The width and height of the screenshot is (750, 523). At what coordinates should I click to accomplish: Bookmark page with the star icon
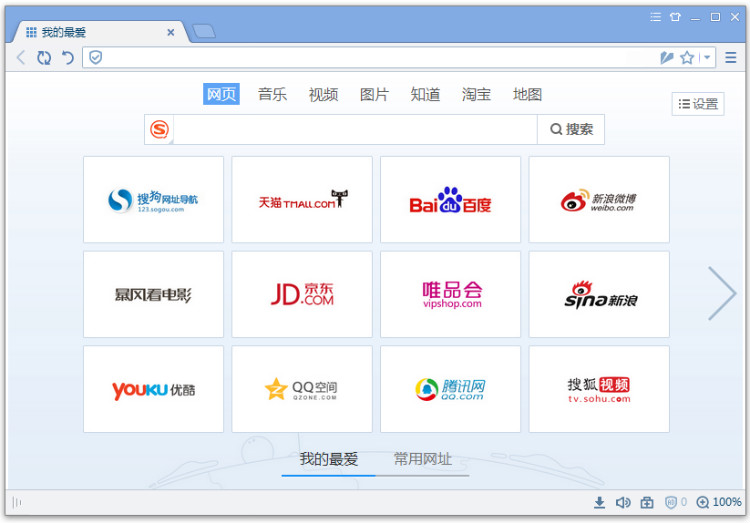pyautogui.click(x=687, y=58)
